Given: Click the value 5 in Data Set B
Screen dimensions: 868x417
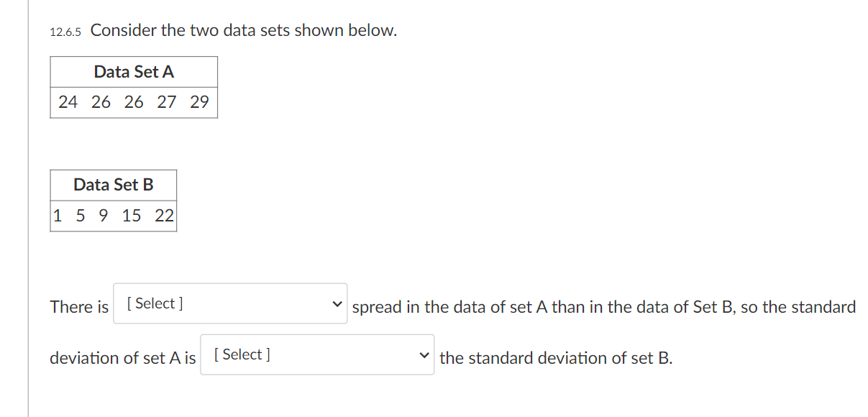Looking at the screenshot, I should click(79, 215).
